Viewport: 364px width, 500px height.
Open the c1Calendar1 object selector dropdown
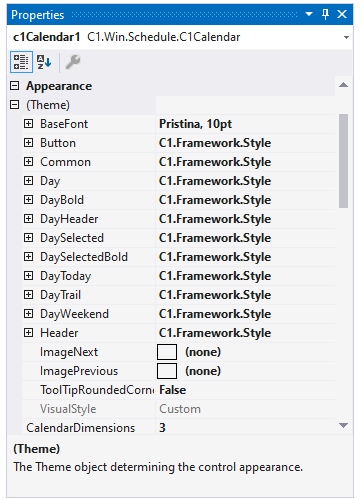point(346,37)
